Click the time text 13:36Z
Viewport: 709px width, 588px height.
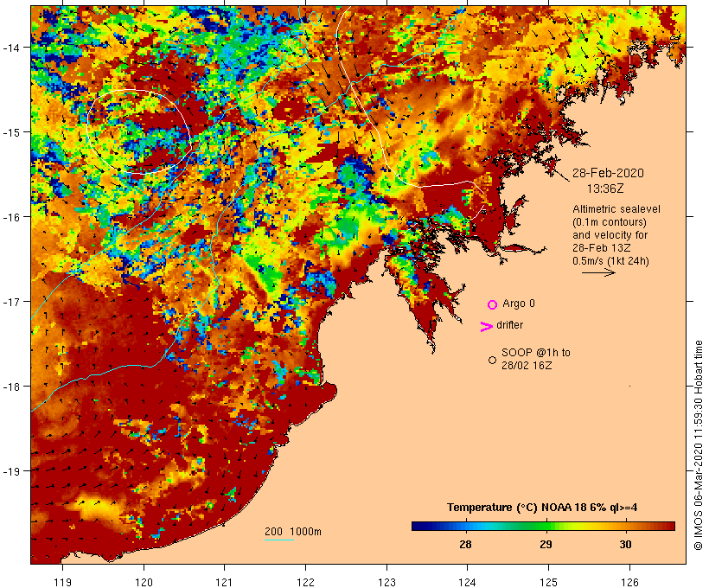[605, 189]
